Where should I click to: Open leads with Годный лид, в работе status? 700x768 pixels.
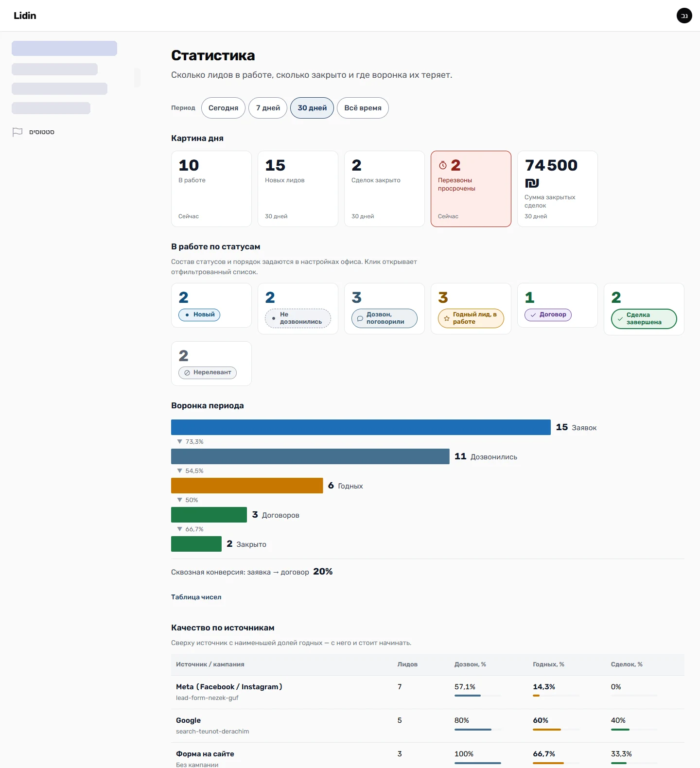471,309
